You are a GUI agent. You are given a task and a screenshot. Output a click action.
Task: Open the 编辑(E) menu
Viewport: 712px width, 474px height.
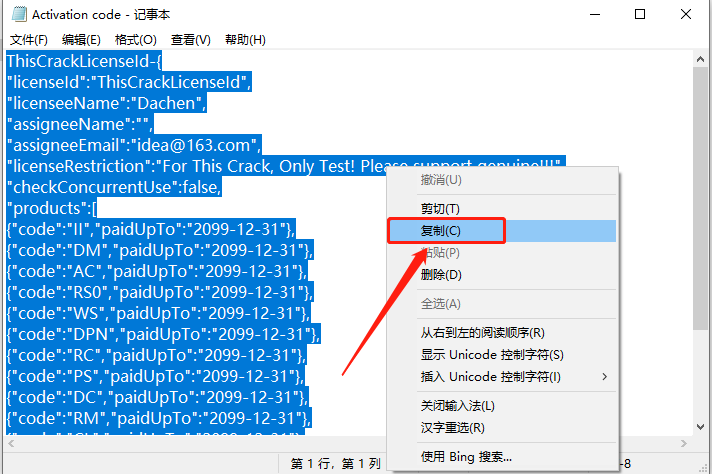coord(81,40)
